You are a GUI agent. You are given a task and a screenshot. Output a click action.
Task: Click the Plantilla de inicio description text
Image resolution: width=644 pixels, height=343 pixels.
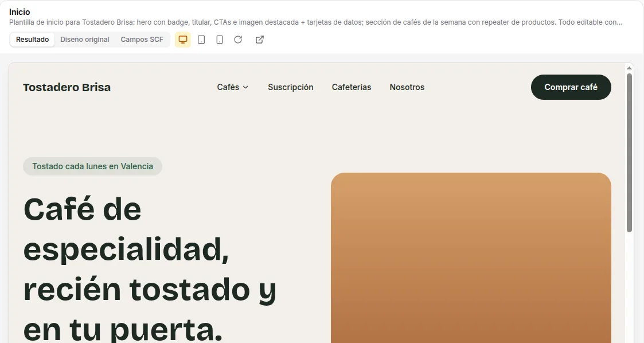316,22
